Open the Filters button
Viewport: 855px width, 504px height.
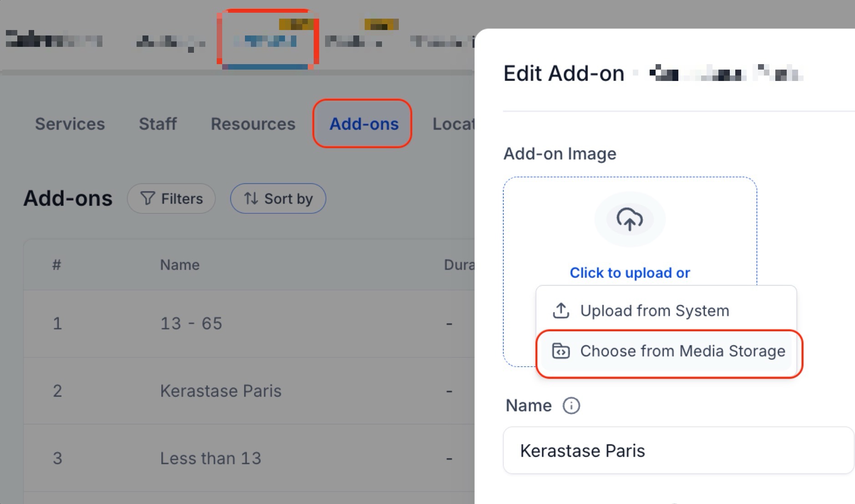coord(171,198)
